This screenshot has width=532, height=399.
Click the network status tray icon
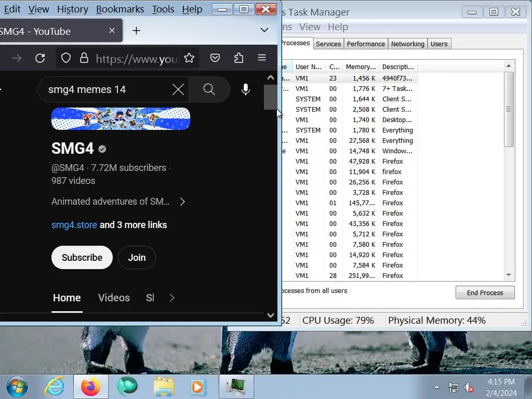[453, 387]
